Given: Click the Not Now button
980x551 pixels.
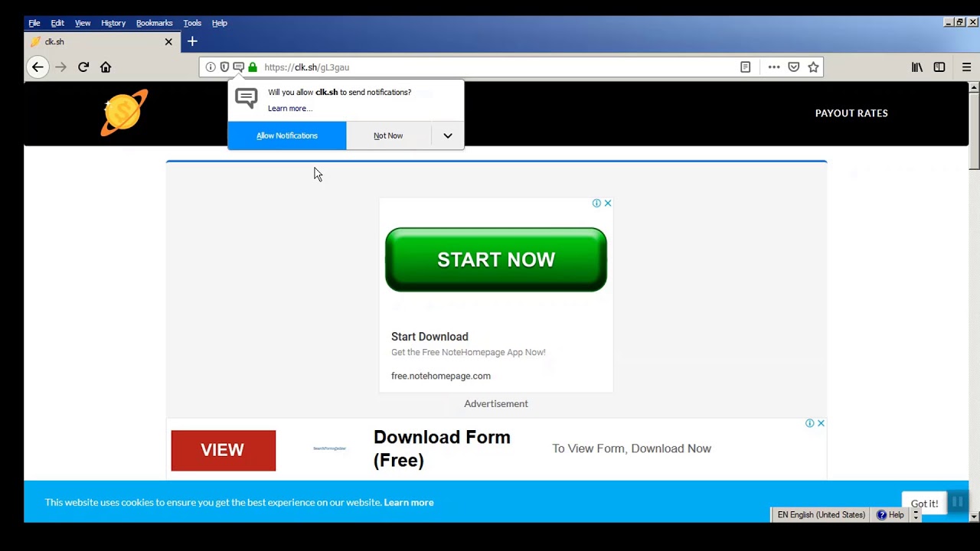Looking at the screenshot, I should tap(388, 136).
